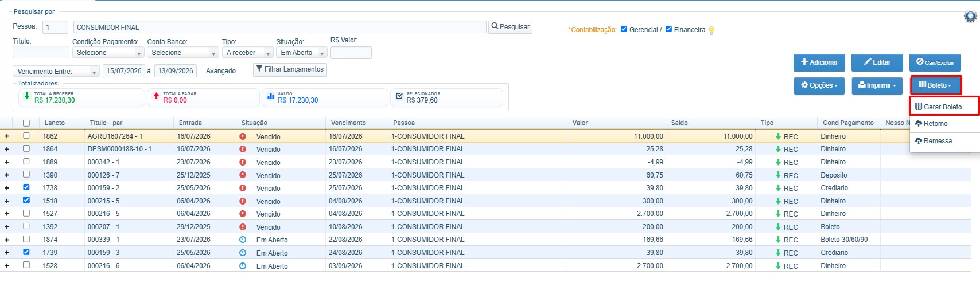This screenshot has height=306, width=980.
Task: Uncheck the row 1739 checkbox
Action: click(26, 252)
